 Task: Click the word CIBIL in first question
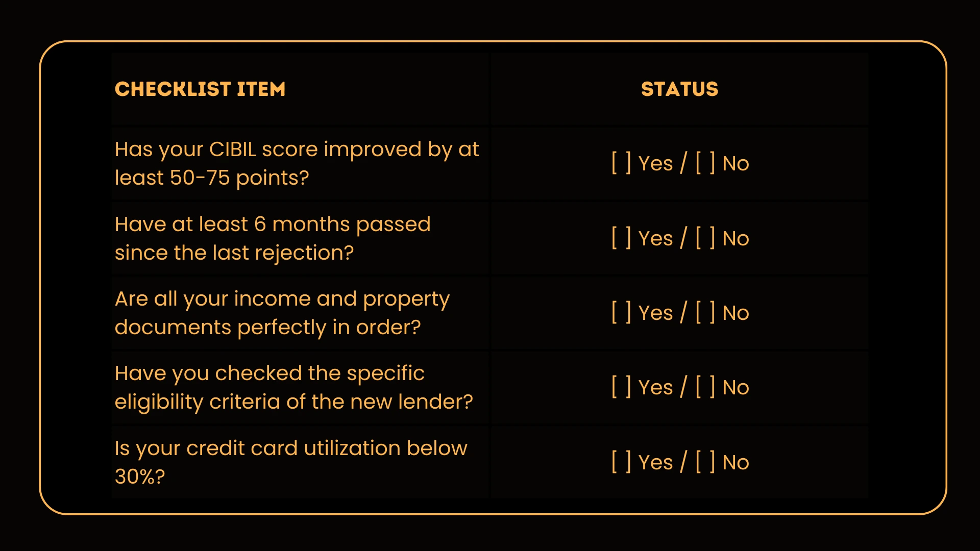coord(233,149)
